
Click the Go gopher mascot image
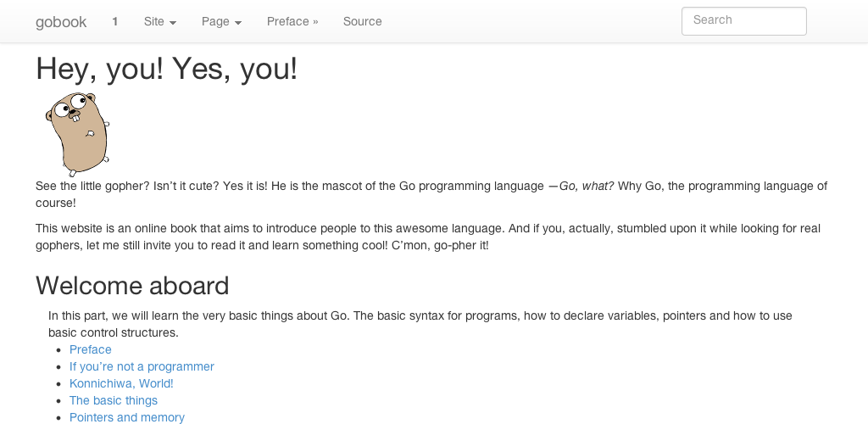(x=77, y=133)
